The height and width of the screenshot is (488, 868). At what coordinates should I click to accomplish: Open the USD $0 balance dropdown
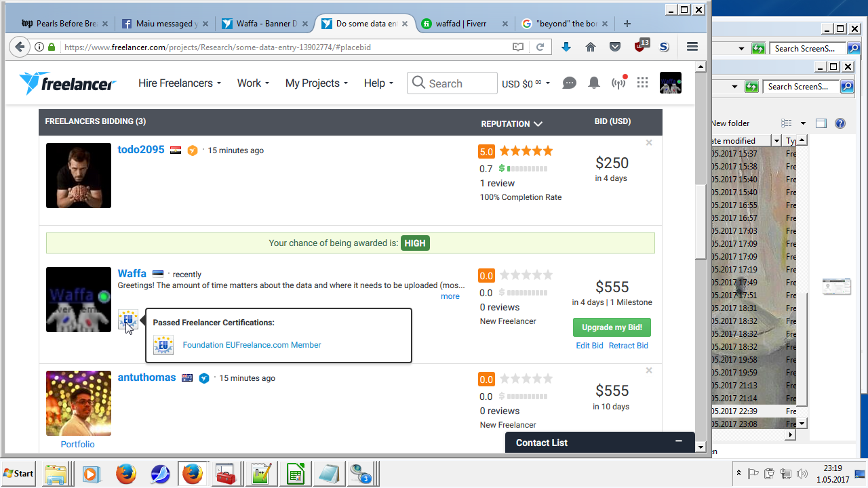(x=526, y=83)
